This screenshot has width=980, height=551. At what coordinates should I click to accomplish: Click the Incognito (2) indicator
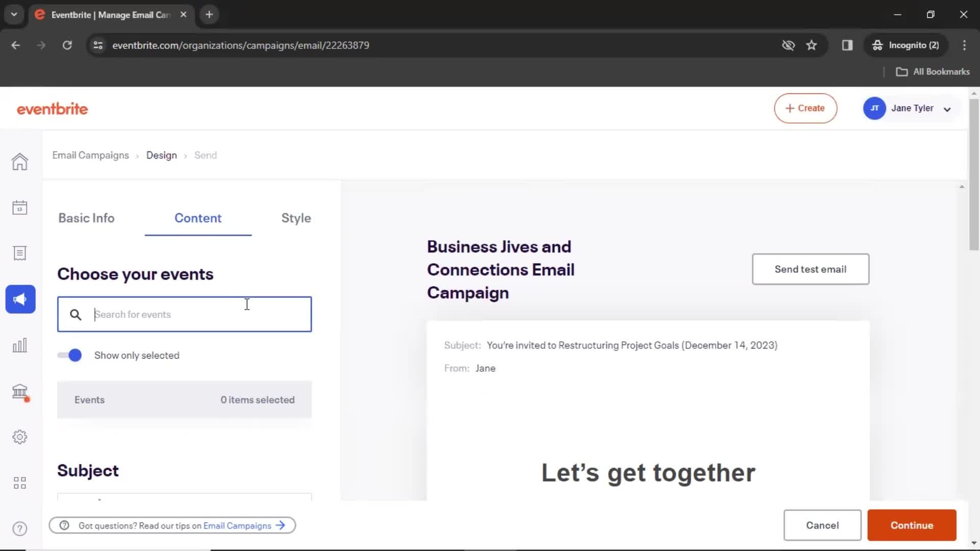click(x=905, y=45)
